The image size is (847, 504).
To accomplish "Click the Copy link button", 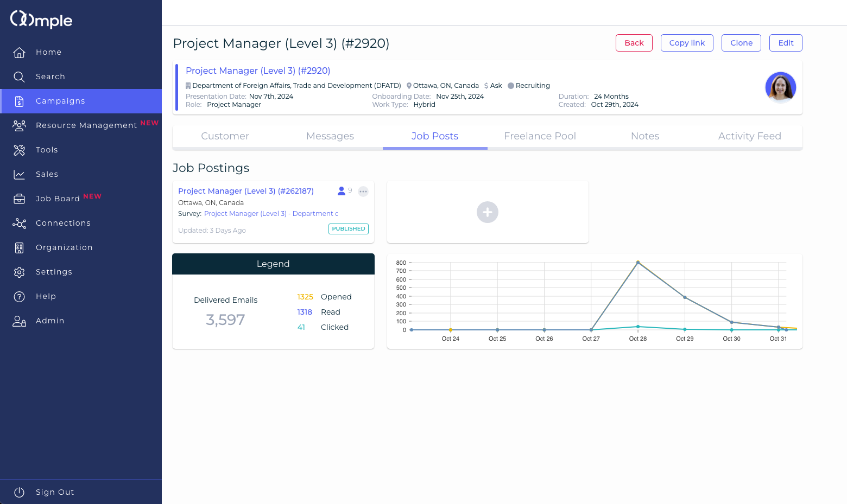I will [x=687, y=43].
